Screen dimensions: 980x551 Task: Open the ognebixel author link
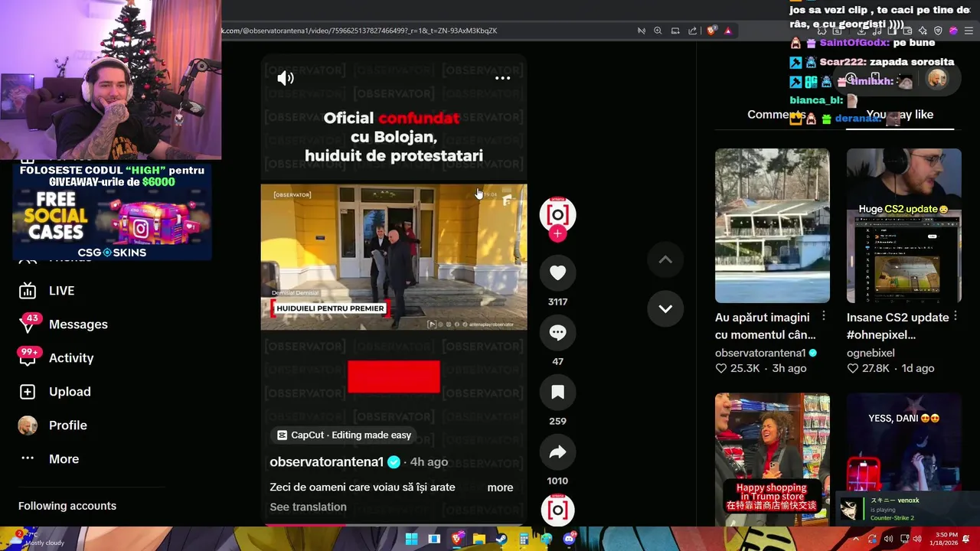click(x=871, y=353)
